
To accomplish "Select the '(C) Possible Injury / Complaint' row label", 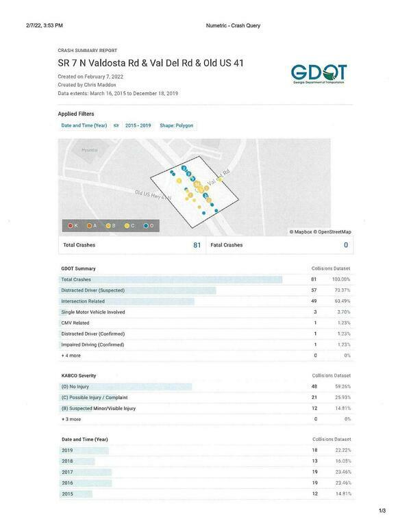I will [95, 398].
